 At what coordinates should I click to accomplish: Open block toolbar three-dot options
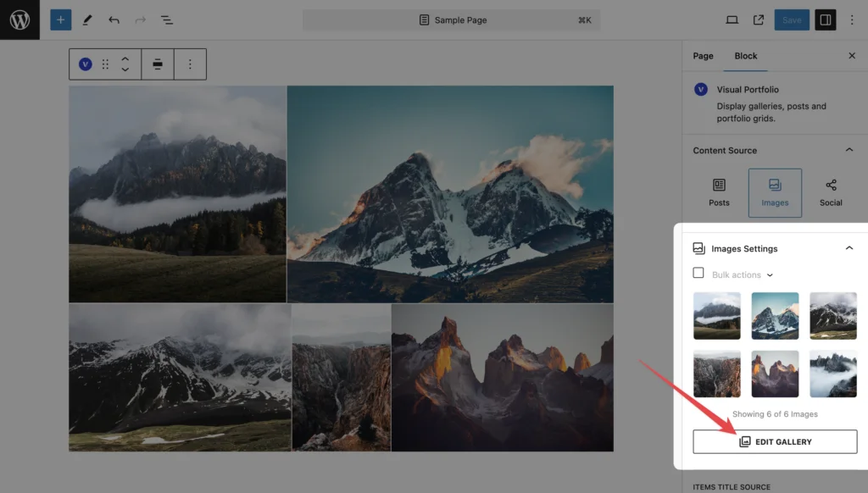click(190, 64)
